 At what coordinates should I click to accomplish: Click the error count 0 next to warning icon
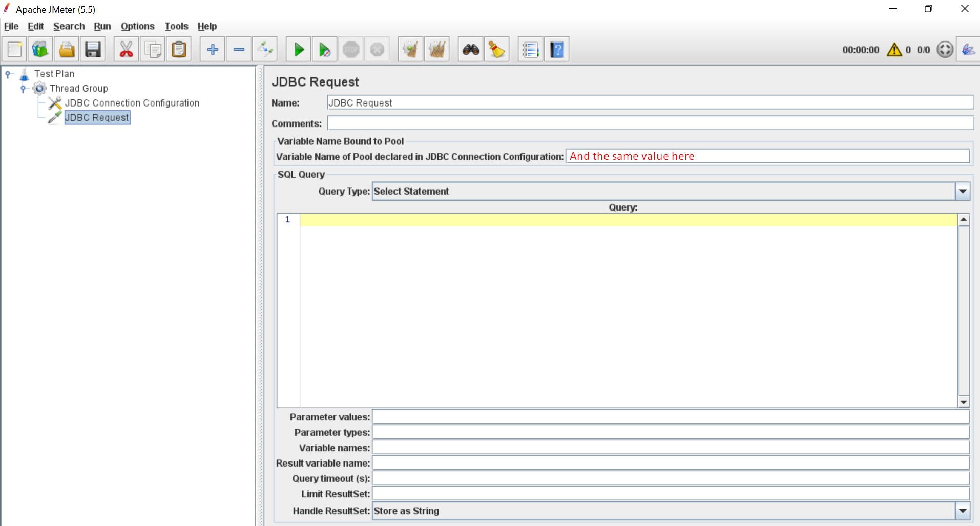908,50
